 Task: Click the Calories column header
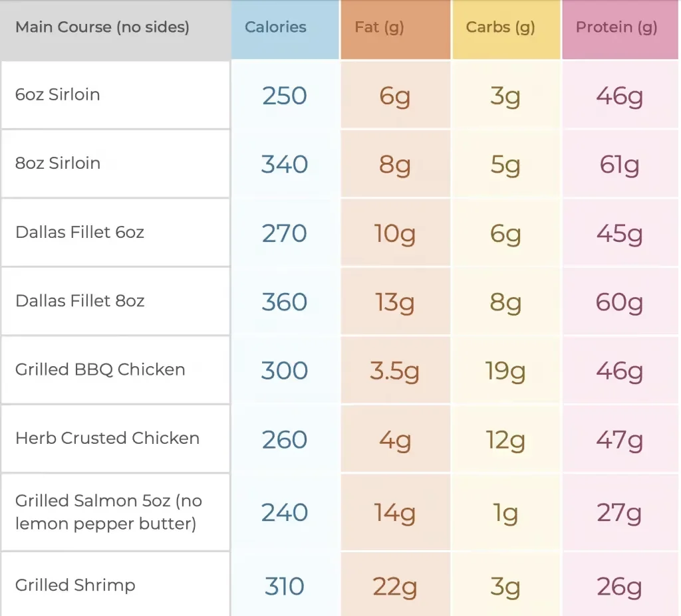(275, 27)
